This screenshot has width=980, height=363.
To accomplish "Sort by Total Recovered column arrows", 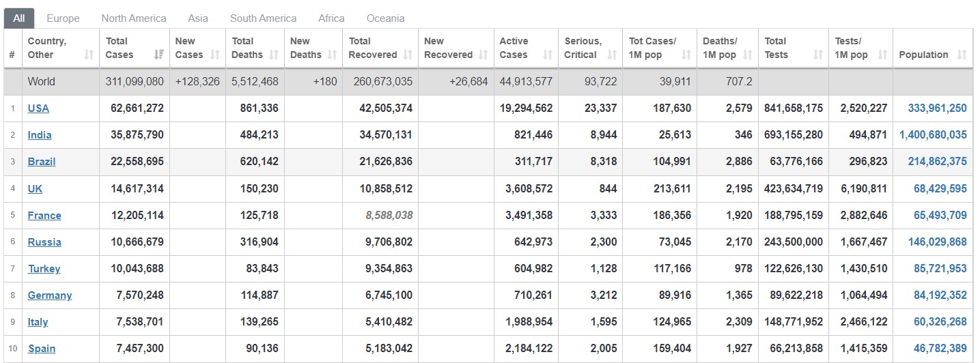I will pos(408,55).
